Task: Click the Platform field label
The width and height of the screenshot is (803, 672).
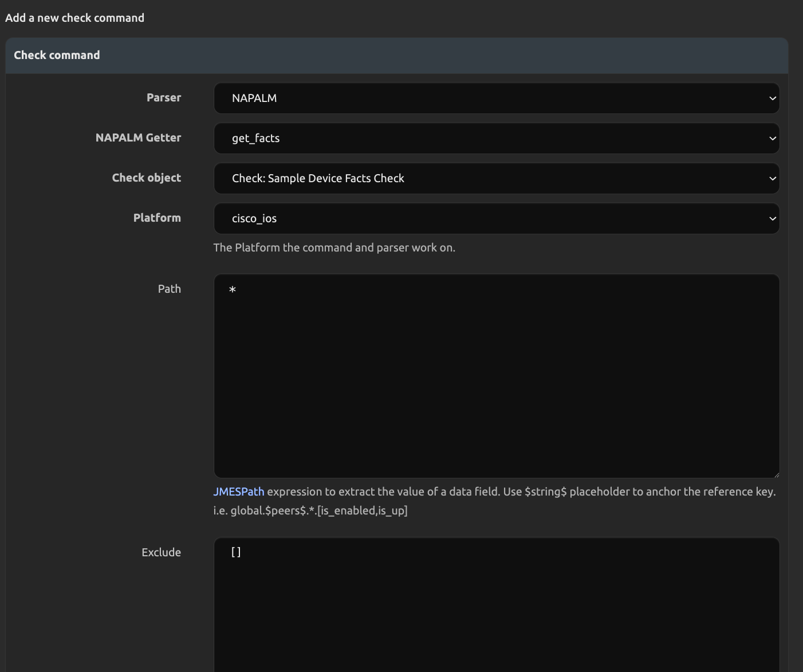Action: click(x=157, y=218)
